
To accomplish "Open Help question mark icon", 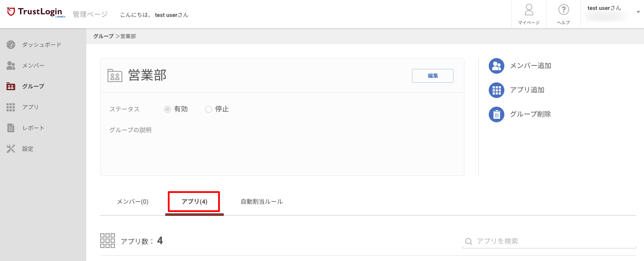I will pos(563,10).
